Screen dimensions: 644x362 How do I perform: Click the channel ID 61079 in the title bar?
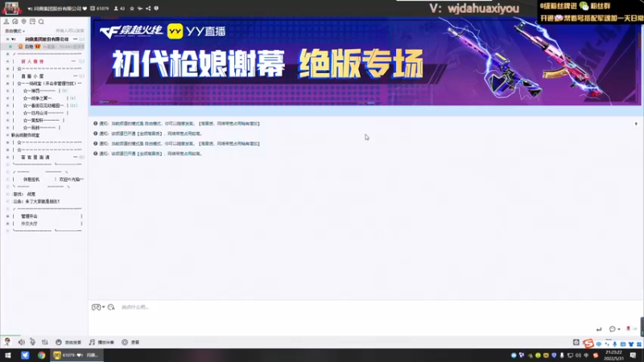pos(100,8)
